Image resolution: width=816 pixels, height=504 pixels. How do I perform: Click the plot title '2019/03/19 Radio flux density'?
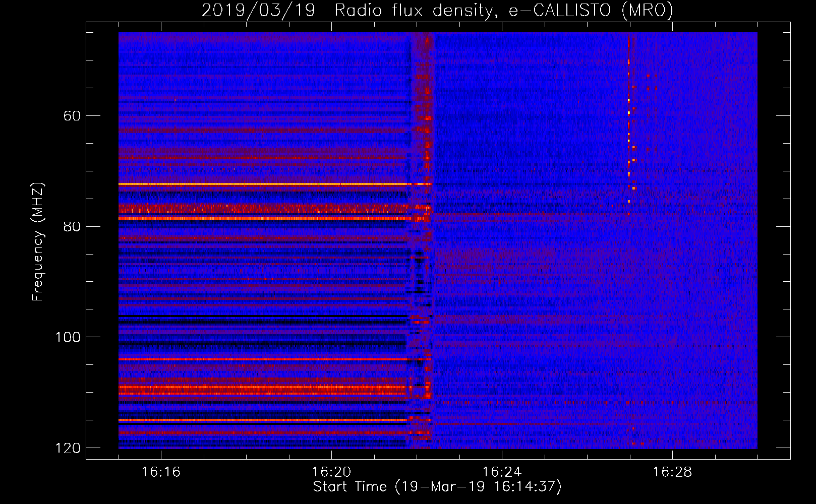pos(437,10)
